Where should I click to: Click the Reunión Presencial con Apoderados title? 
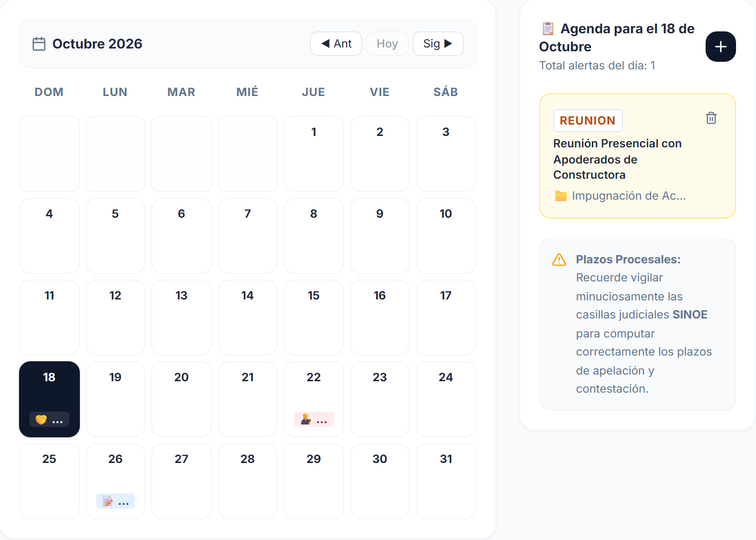(x=617, y=159)
